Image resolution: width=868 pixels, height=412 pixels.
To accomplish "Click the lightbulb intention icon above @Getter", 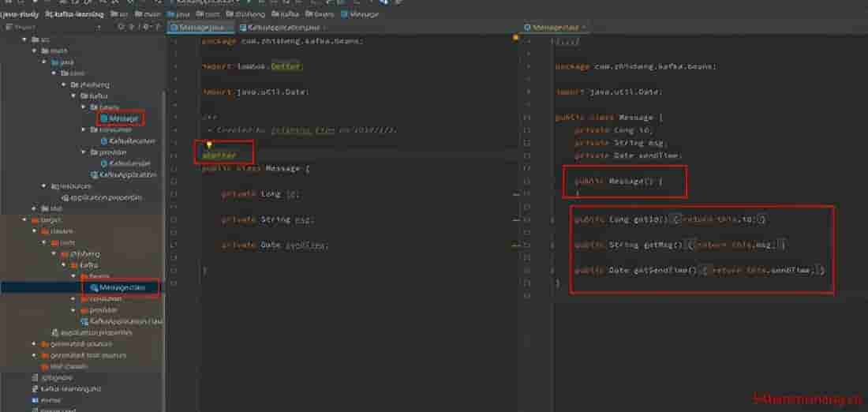I will click(x=208, y=145).
